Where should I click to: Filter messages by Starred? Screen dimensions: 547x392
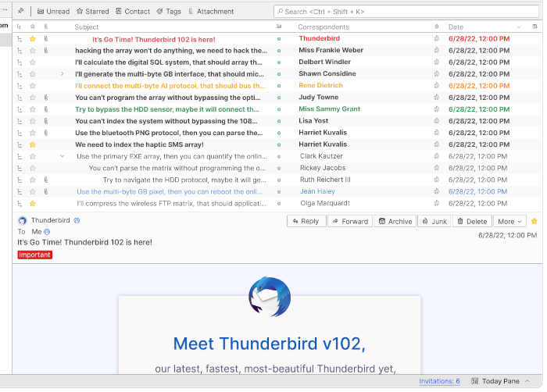click(93, 12)
